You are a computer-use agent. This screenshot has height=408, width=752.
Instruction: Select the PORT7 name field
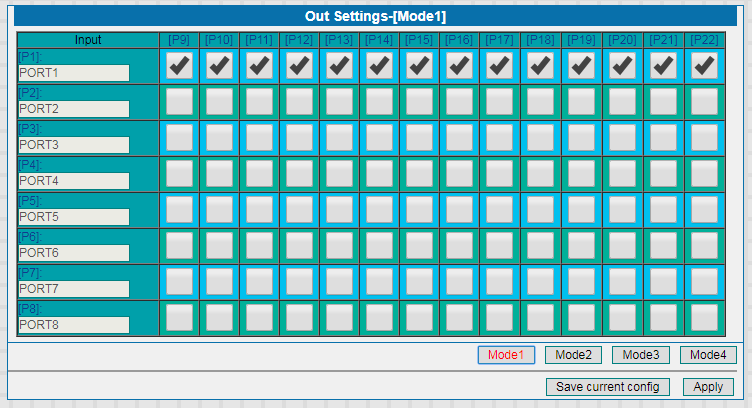pos(74,289)
